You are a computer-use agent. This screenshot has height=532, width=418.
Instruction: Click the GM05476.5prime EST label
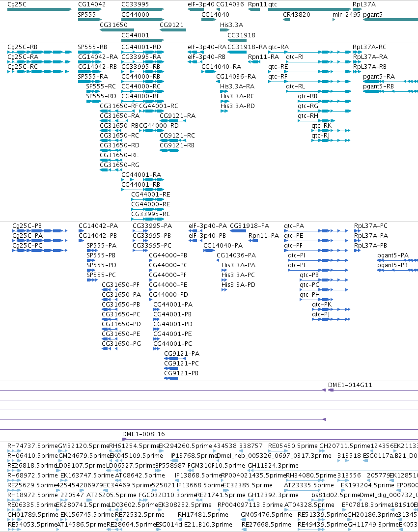tap(266, 515)
